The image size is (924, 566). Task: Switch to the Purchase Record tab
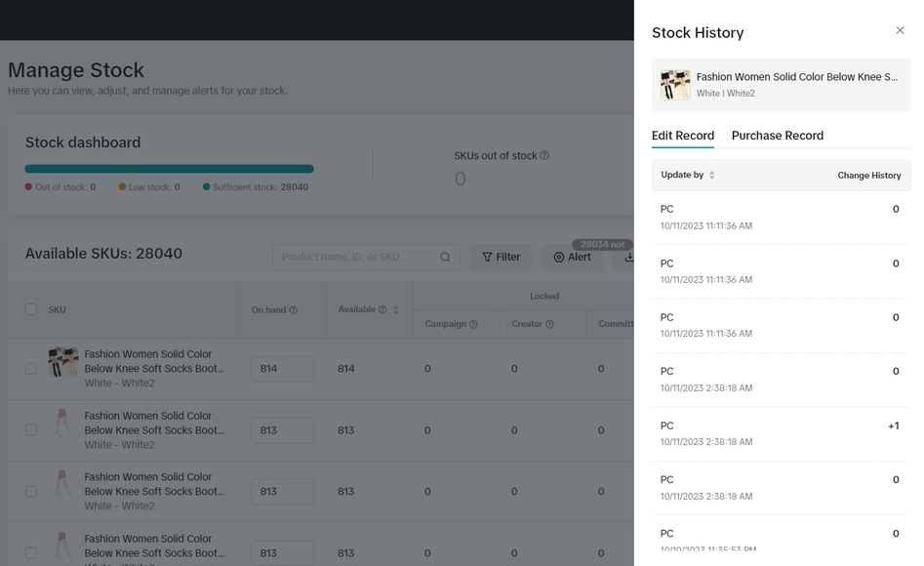click(x=777, y=136)
